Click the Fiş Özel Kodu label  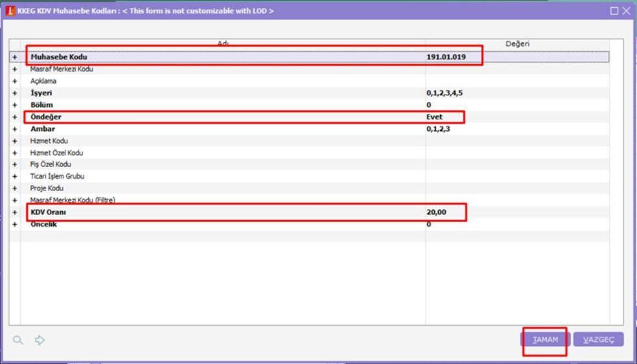(x=51, y=165)
